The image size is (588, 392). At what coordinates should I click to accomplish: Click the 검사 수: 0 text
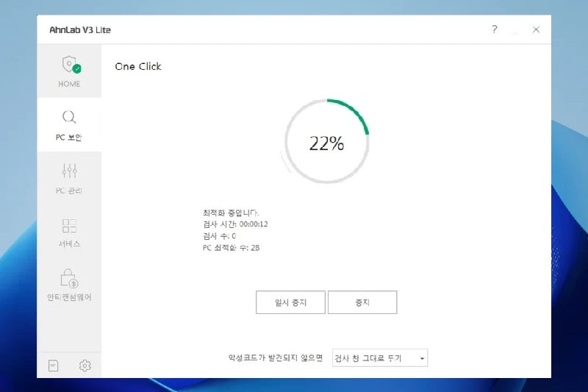click(219, 236)
